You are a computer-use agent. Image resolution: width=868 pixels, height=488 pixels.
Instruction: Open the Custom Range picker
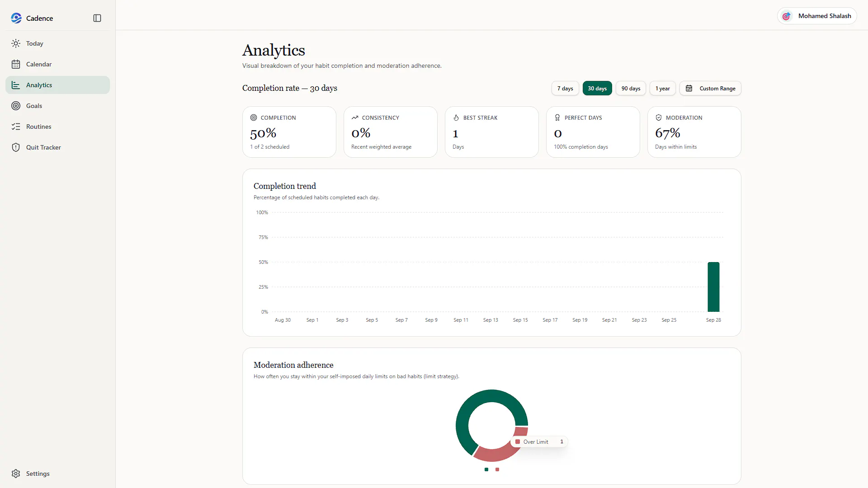pyautogui.click(x=710, y=88)
